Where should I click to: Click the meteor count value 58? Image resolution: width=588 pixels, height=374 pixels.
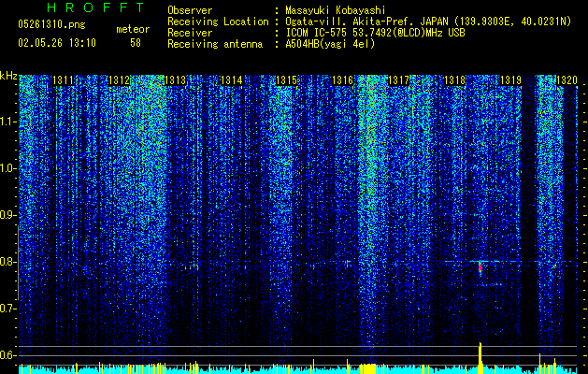coord(136,43)
